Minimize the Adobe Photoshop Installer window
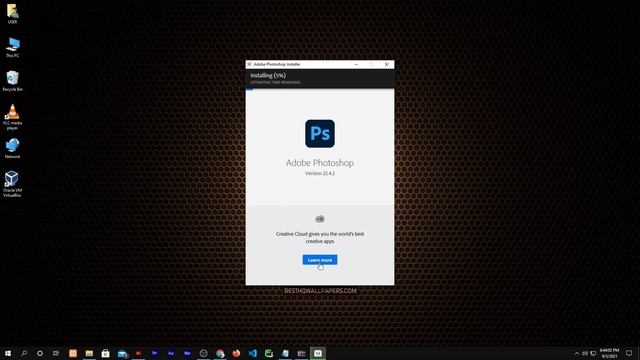Viewport: 640px width, 360px height. [x=356, y=64]
